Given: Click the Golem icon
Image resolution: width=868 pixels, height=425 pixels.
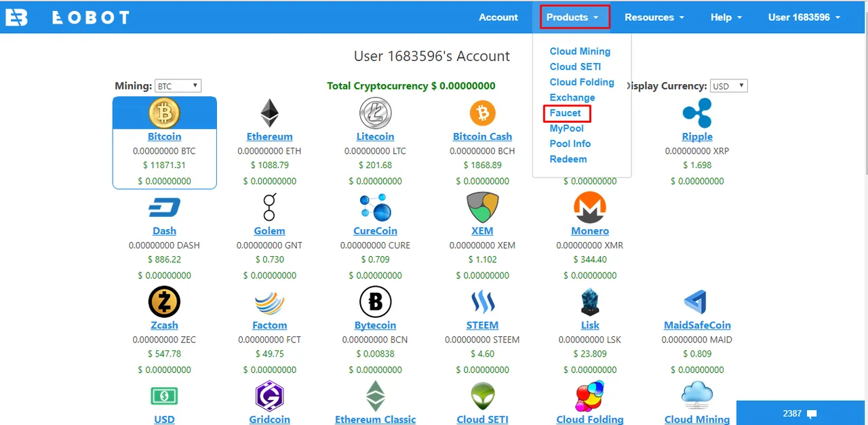Looking at the screenshot, I should [270, 207].
